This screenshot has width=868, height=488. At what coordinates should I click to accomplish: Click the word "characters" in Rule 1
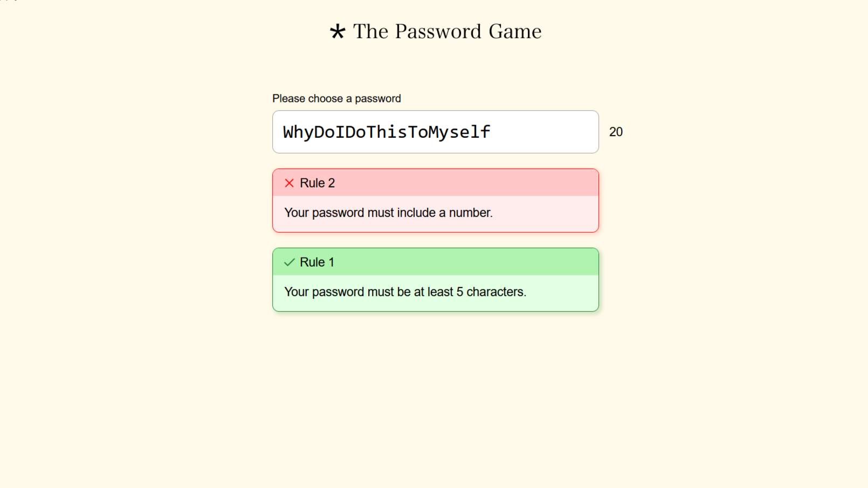point(495,292)
